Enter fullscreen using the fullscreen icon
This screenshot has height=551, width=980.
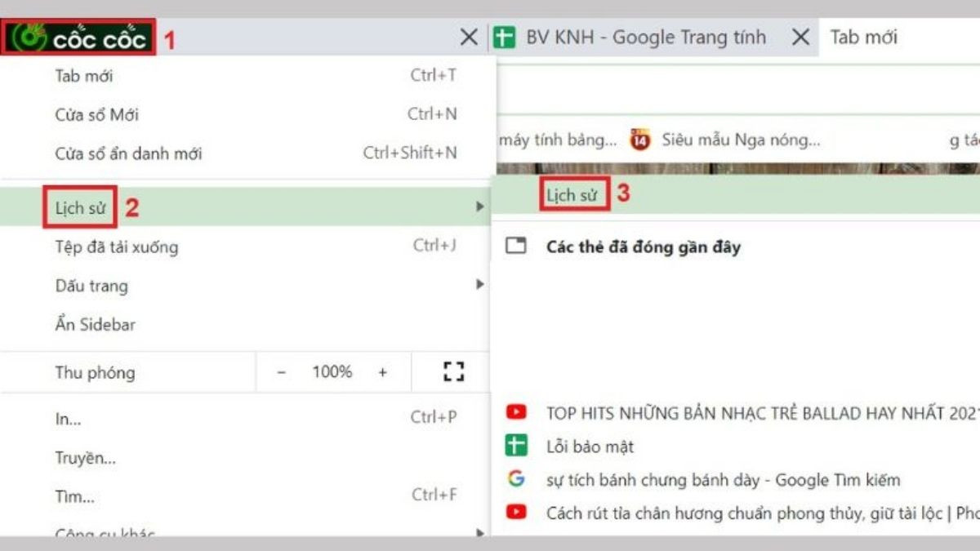pos(454,371)
